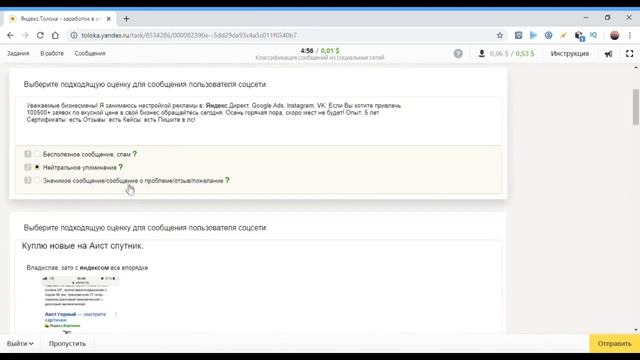
Task: Open the help question-mark icon in header
Action: (x=458, y=53)
